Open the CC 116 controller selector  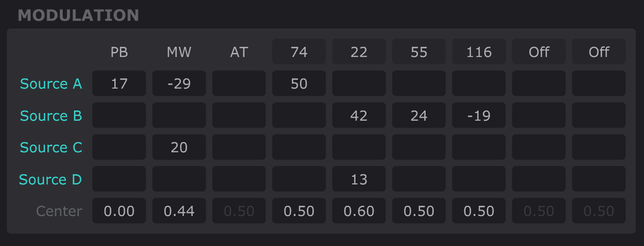[x=479, y=51]
